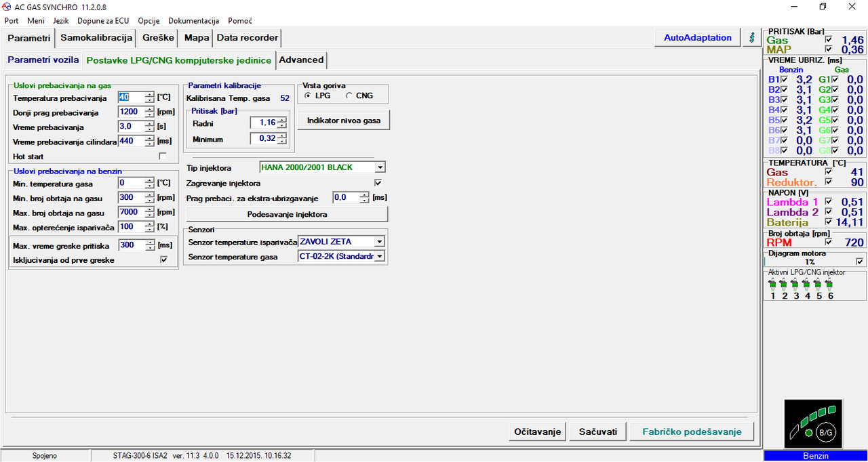Toggle active LPG injector 4 icon
Image resolution: width=868 pixels, height=462 pixels.
[x=808, y=284]
